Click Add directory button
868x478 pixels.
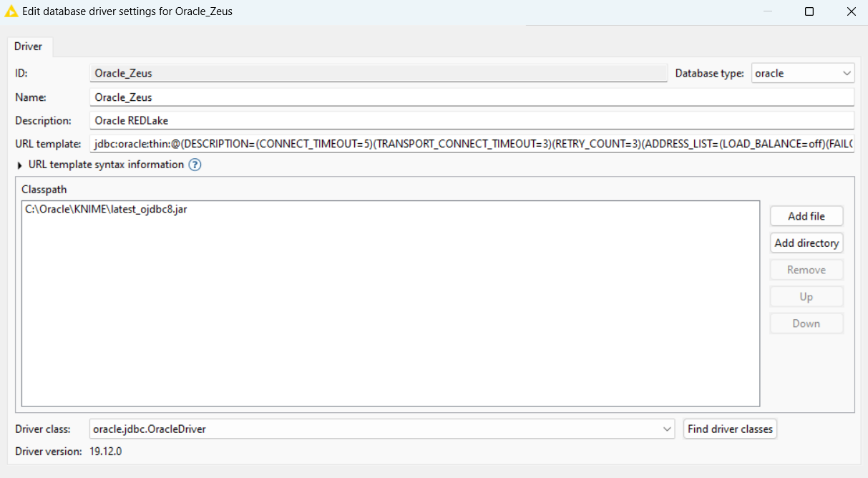806,243
